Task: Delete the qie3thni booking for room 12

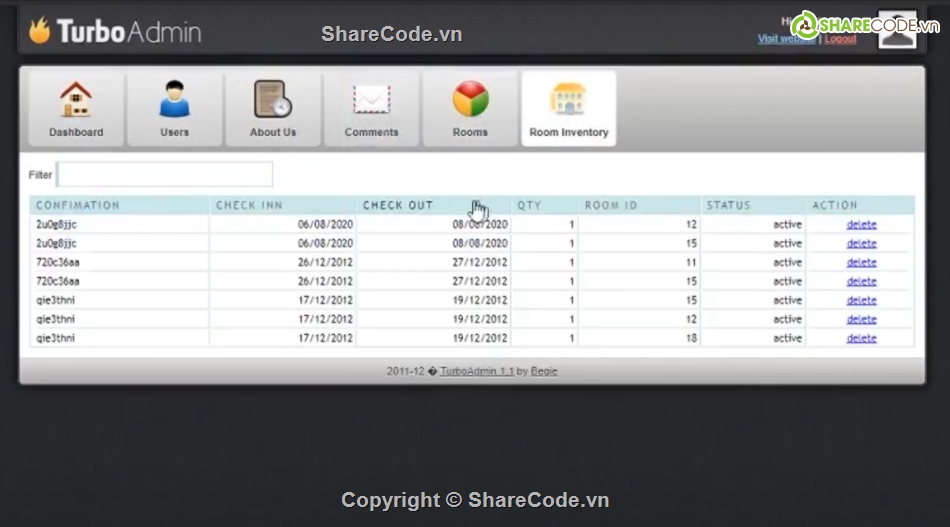Action: (x=862, y=319)
